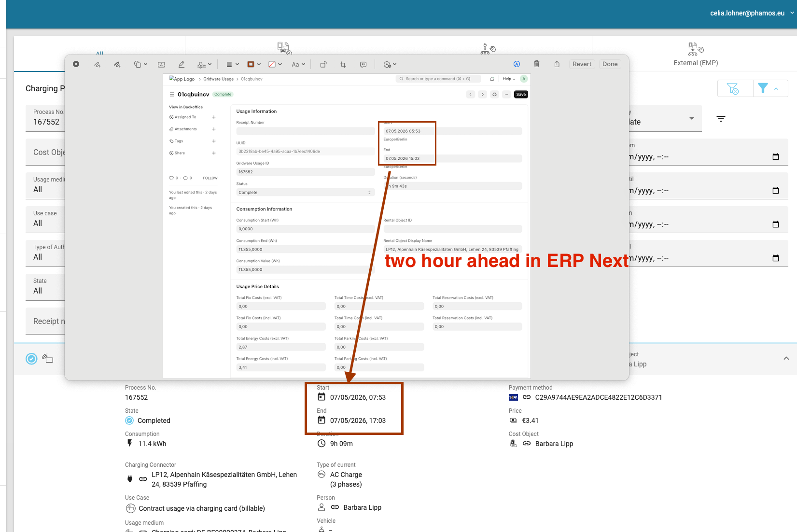Switch to the External (EMP) tab

click(x=696, y=54)
